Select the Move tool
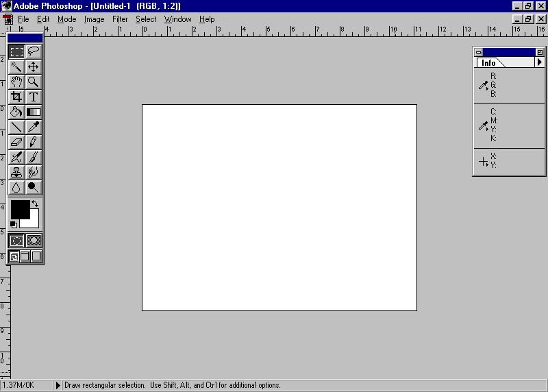This screenshot has height=392, width=548. pyautogui.click(x=34, y=66)
